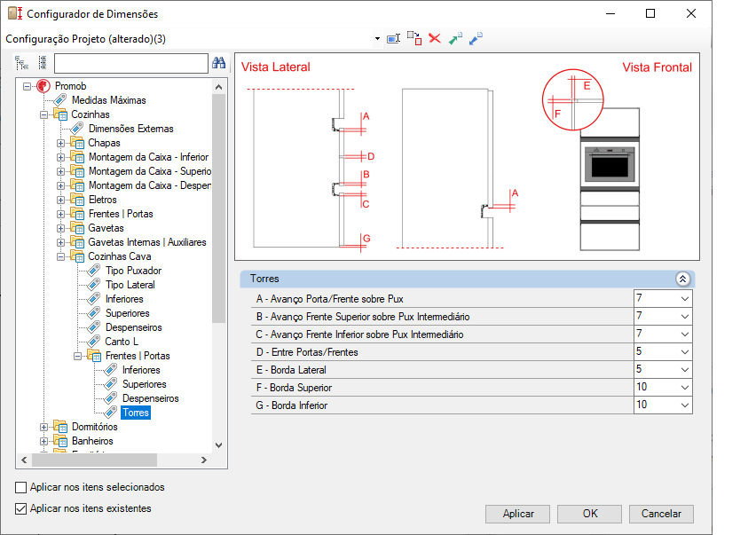Delete configuration with red X icon

[x=435, y=39]
